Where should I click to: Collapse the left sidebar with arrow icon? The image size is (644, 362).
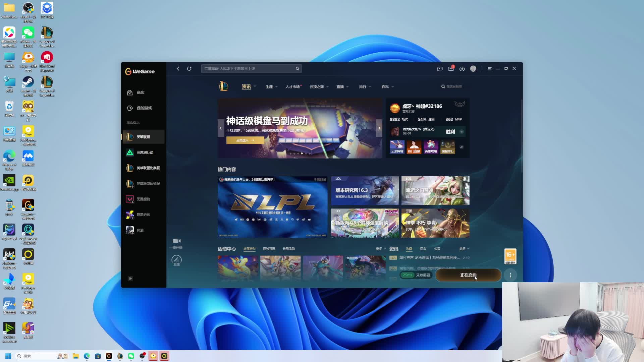(x=130, y=279)
